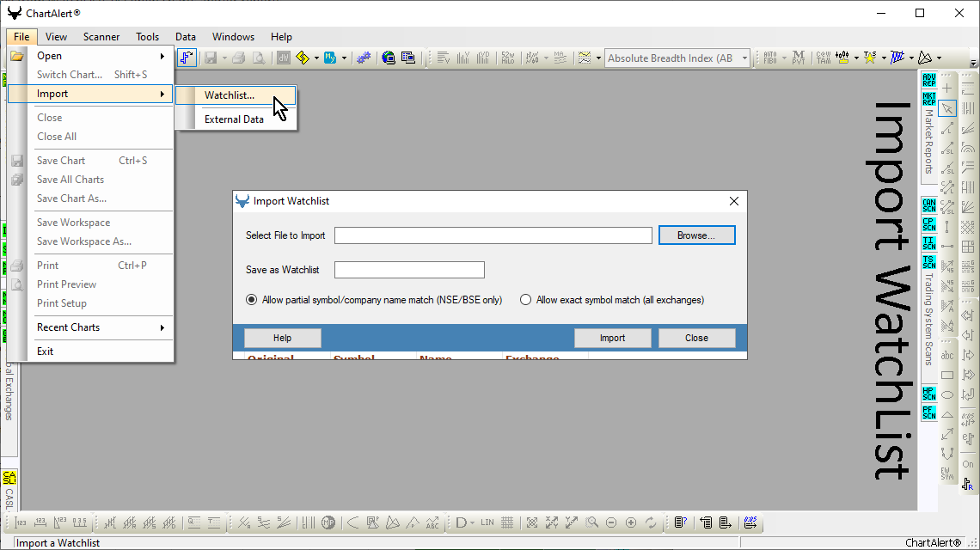
Task: Open the File menu
Action: [21, 37]
